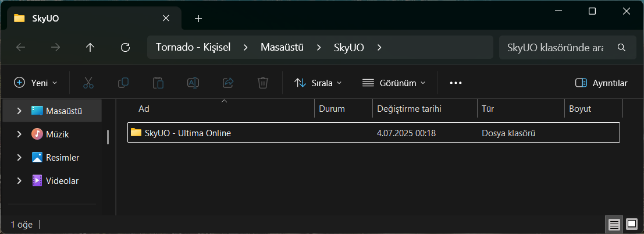Expand chevron after Tornado - Kişisel breadcrumb
This screenshot has width=644, height=234.
coord(245,47)
